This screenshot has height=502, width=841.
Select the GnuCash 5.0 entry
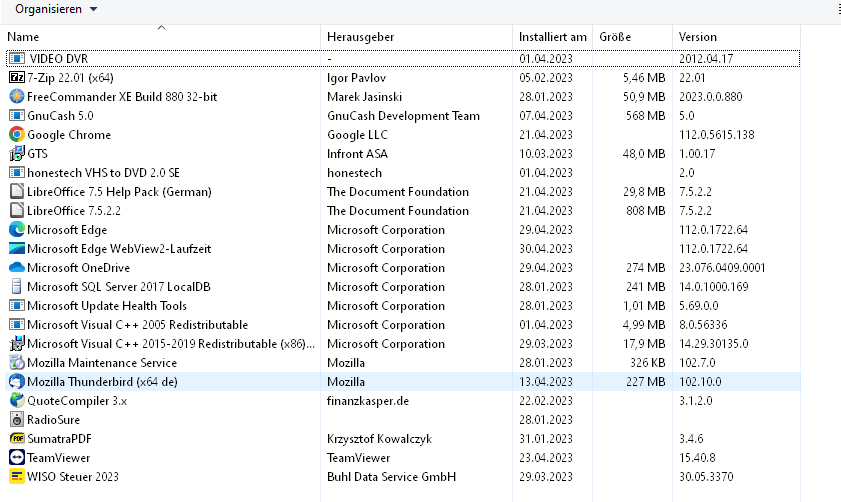[403, 116]
